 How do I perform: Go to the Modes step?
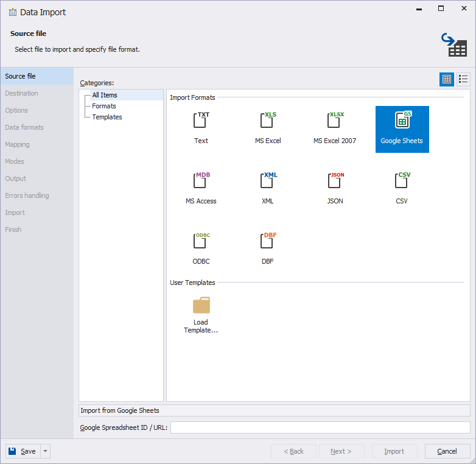[37, 161]
